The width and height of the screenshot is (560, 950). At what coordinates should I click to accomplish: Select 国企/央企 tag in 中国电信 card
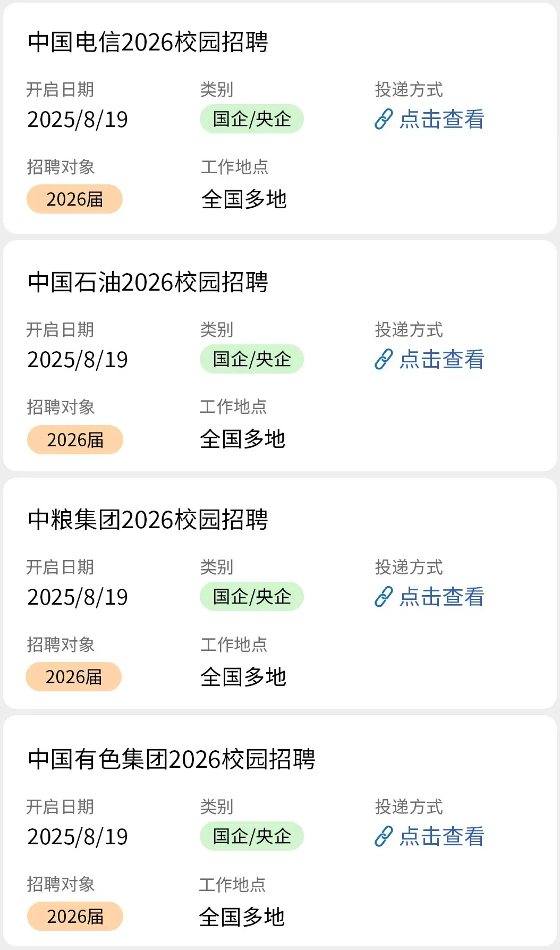(x=252, y=119)
